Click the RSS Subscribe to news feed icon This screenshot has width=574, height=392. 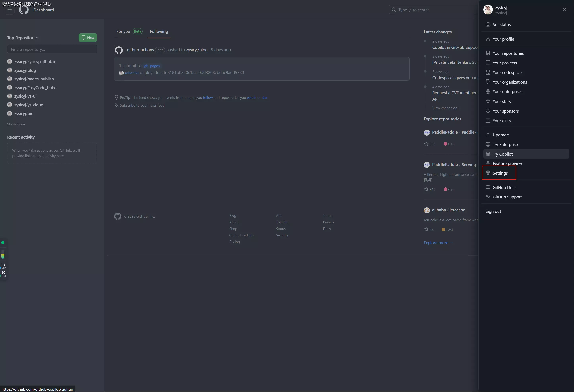116,105
